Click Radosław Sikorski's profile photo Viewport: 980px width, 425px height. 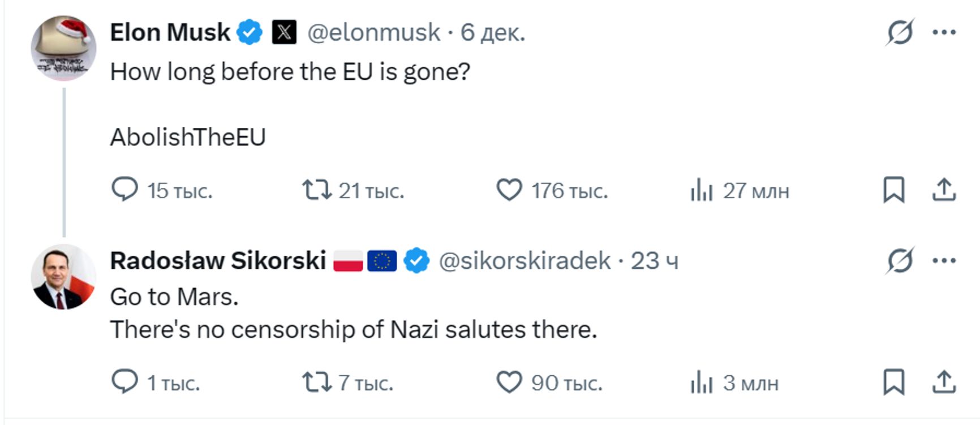(63, 277)
